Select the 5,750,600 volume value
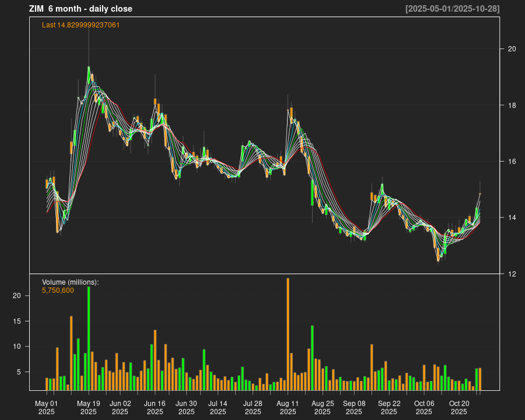Image resolution: width=525 pixels, height=420 pixels. (58, 290)
